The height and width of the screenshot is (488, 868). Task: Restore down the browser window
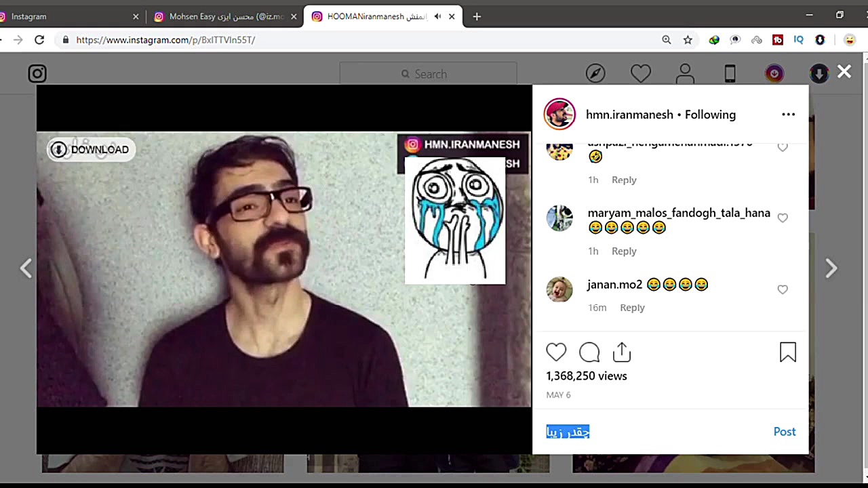click(x=840, y=15)
